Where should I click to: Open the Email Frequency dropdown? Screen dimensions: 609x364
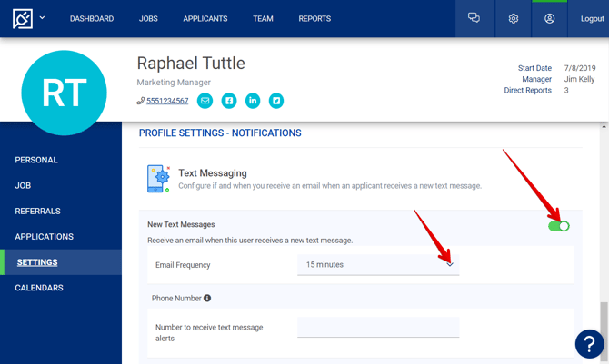tap(378, 265)
